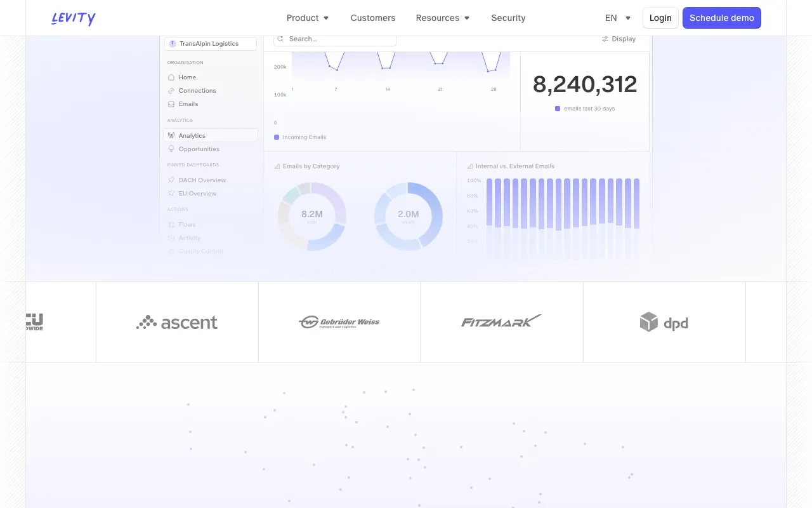The height and width of the screenshot is (508, 812).
Task: Click the Emails envelope icon
Action: pyautogui.click(x=171, y=104)
